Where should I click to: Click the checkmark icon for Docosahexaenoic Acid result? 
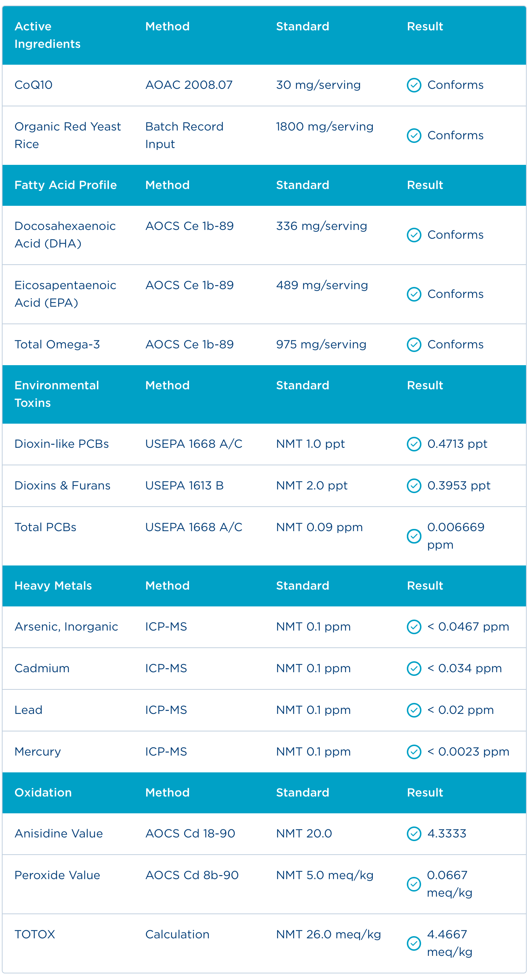(413, 235)
